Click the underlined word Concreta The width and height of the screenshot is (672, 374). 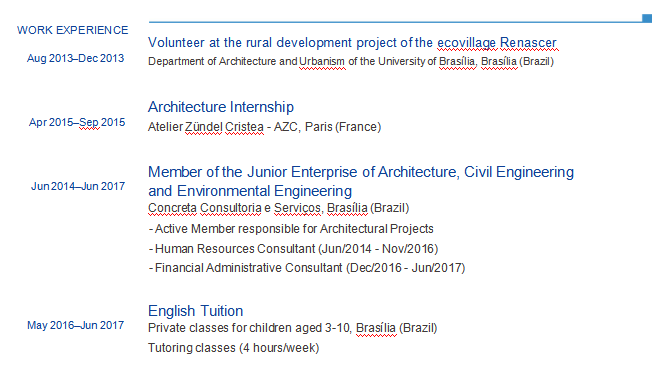click(x=172, y=208)
